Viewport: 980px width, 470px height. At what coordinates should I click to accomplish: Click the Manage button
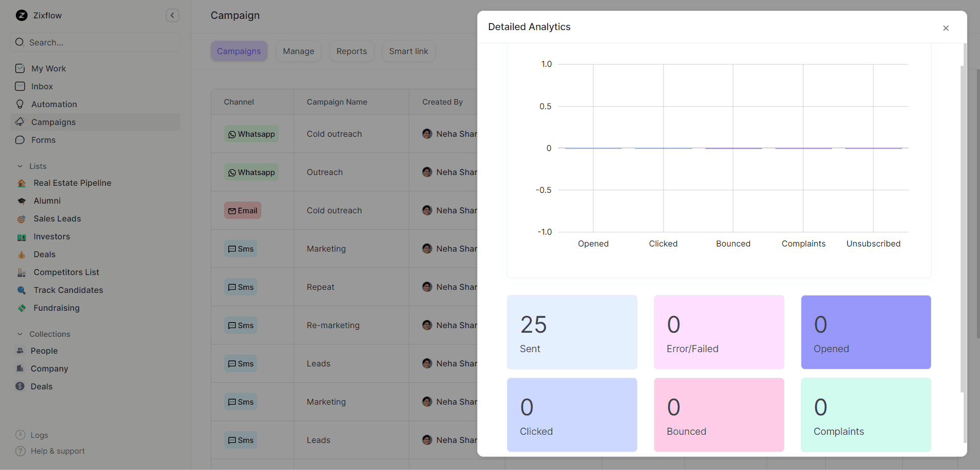[298, 51]
